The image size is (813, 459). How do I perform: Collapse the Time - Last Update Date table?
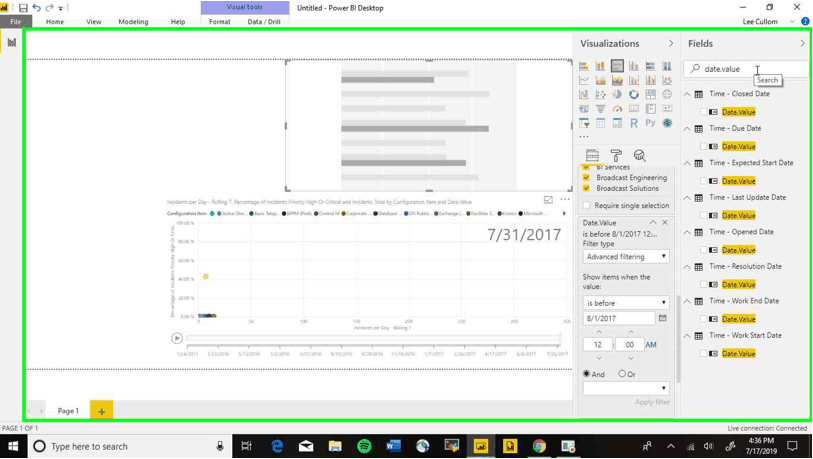pyautogui.click(x=687, y=198)
